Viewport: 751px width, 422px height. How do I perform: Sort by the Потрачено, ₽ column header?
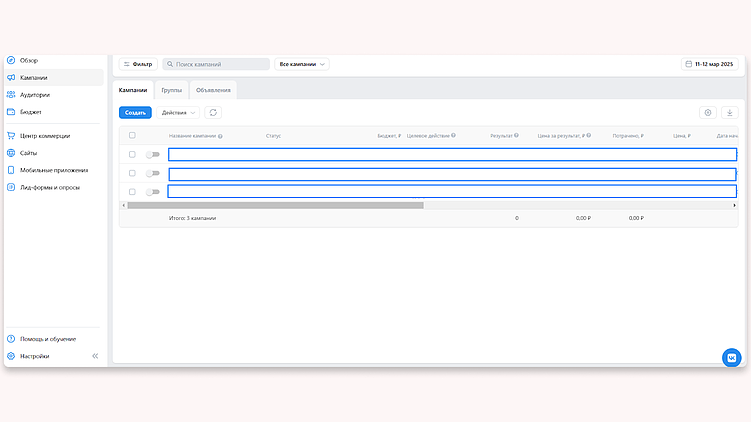pos(628,136)
